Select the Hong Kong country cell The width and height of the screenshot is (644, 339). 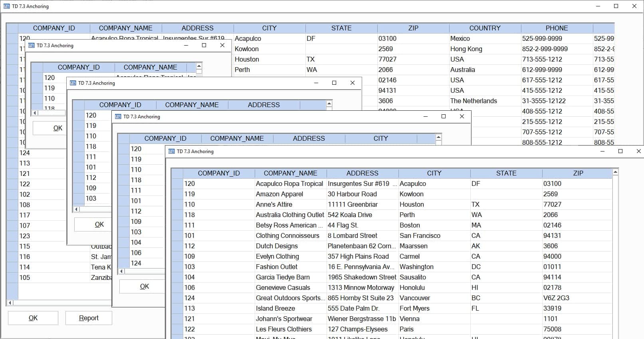tap(466, 49)
